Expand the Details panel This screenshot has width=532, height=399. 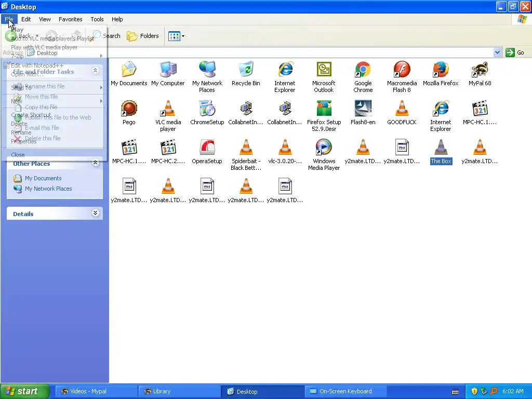click(x=96, y=213)
